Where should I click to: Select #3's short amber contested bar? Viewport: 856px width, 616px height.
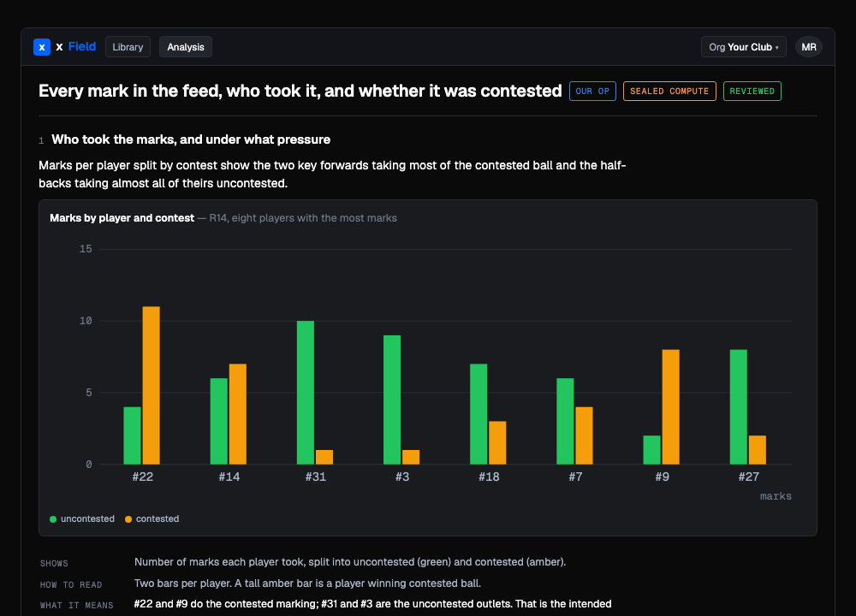[x=411, y=457]
